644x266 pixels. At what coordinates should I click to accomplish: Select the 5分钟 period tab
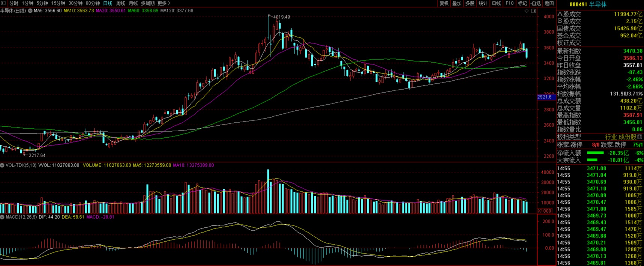(42, 3)
